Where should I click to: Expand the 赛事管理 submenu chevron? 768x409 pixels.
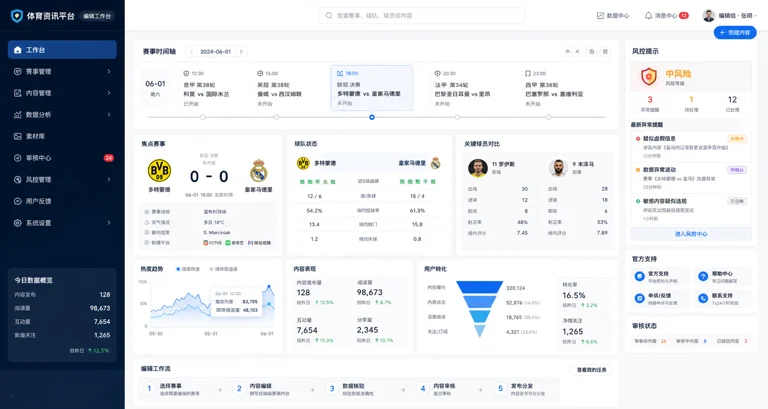click(109, 72)
